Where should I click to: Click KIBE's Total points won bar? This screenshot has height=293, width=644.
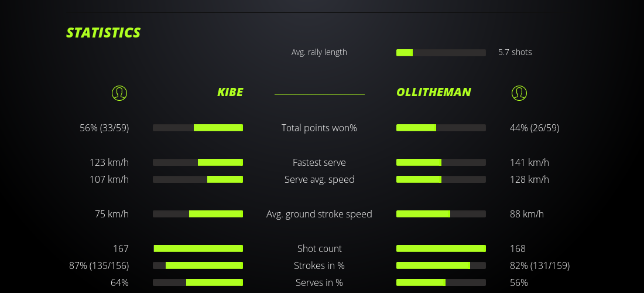click(x=198, y=128)
